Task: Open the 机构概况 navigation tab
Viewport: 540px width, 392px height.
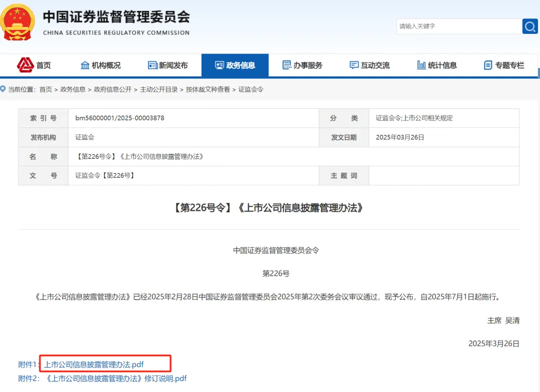Action: [x=100, y=65]
